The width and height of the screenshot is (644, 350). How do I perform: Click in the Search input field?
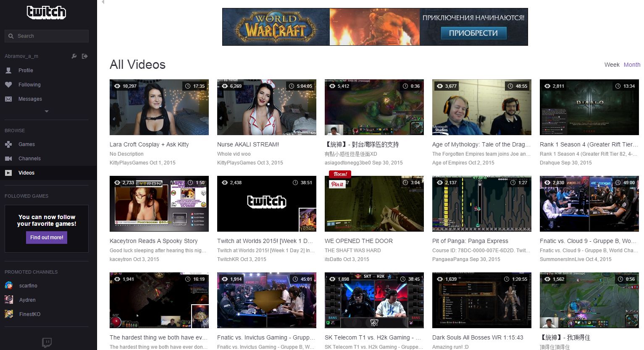tap(50, 36)
